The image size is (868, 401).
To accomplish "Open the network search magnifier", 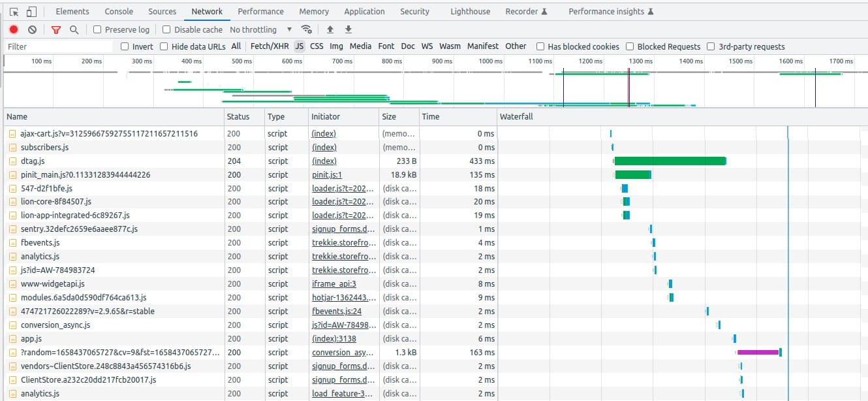I will tap(74, 29).
